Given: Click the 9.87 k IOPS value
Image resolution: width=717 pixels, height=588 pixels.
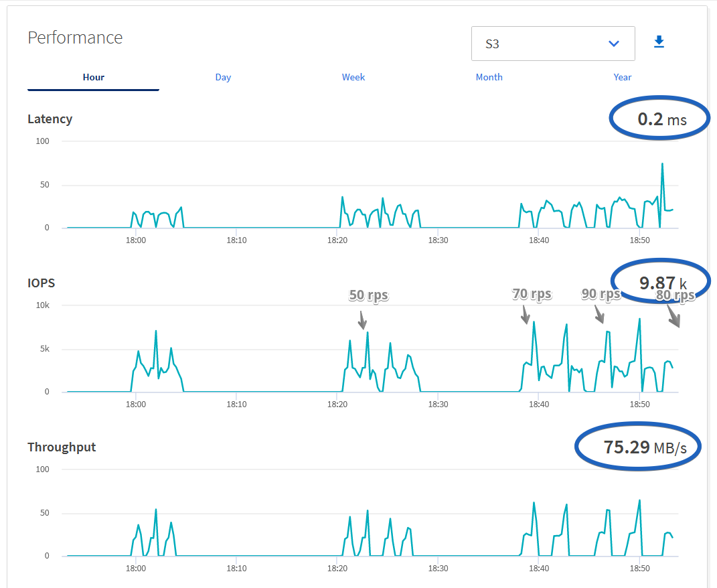Looking at the screenshot, I should (663, 283).
